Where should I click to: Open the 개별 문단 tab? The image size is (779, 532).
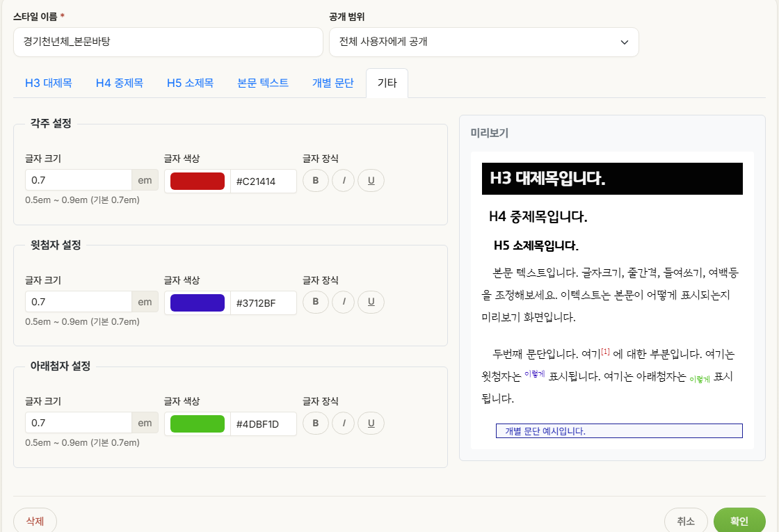point(333,83)
